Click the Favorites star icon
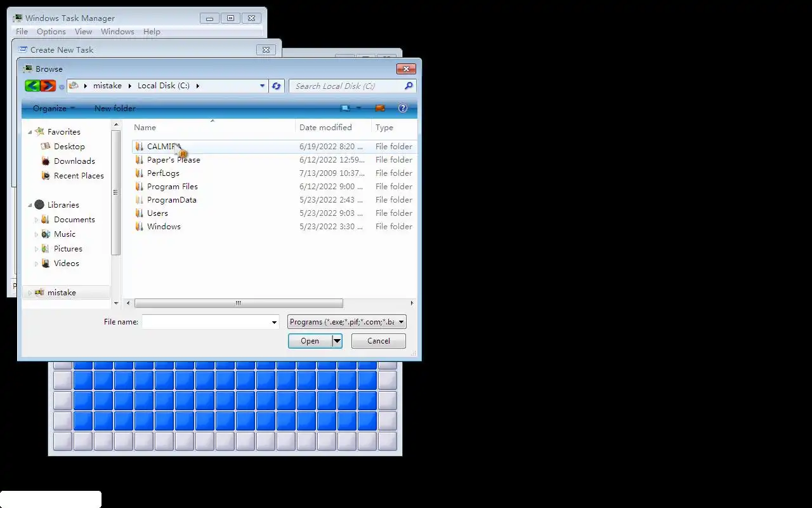 point(40,131)
